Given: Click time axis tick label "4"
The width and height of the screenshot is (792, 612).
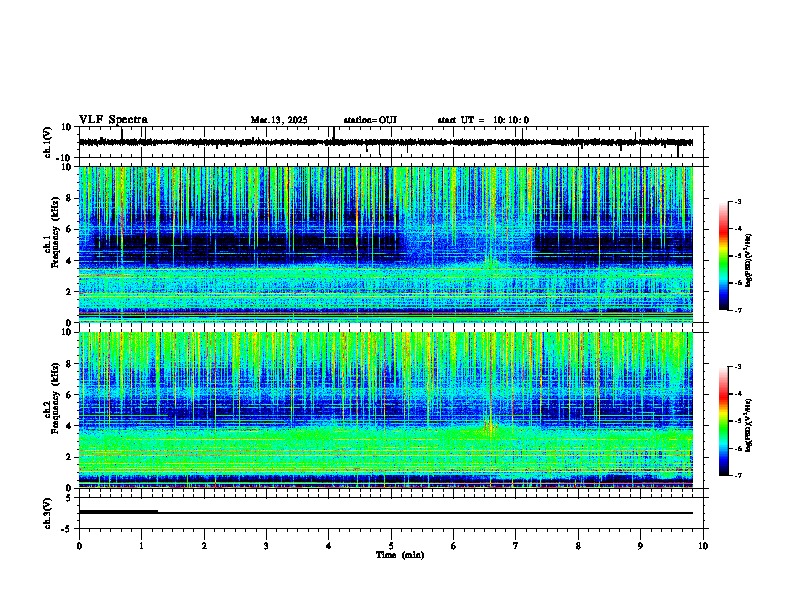Looking at the screenshot, I should point(329,546).
